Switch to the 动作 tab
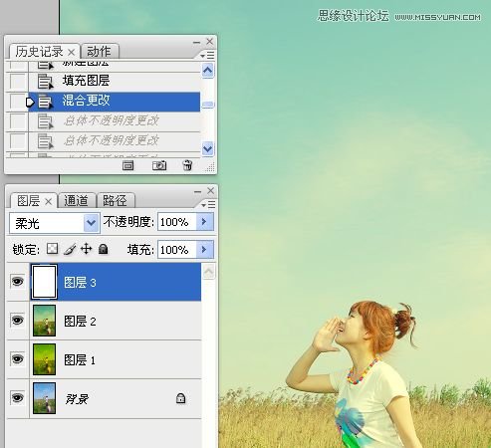 tap(99, 51)
